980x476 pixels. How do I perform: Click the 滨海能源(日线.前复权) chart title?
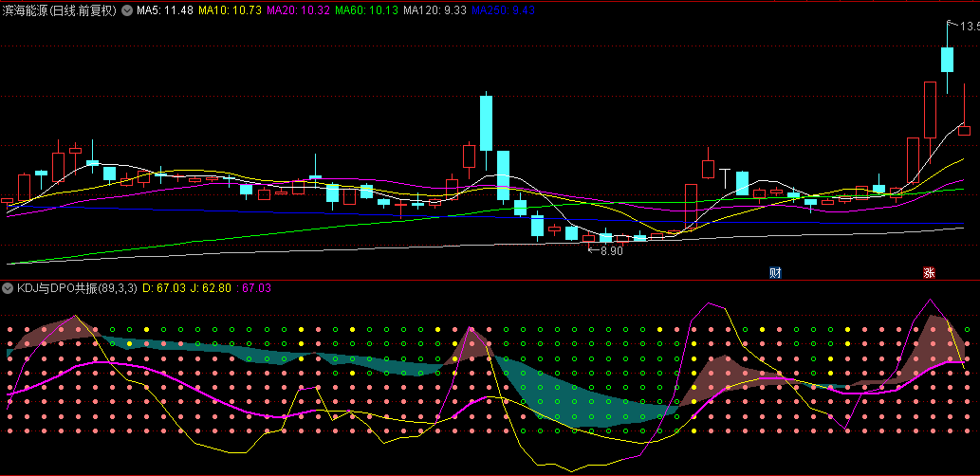tap(60, 10)
